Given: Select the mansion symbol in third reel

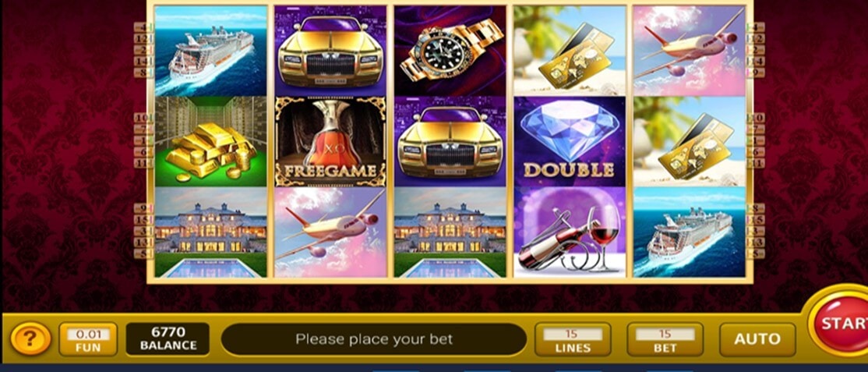Looking at the screenshot, I should (450, 232).
